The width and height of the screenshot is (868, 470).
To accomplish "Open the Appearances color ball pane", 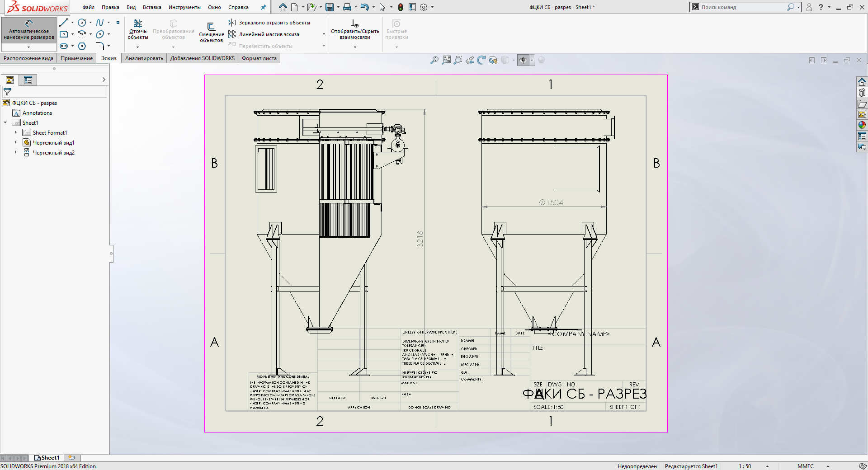I will pyautogui.click(x=862, y=125).
